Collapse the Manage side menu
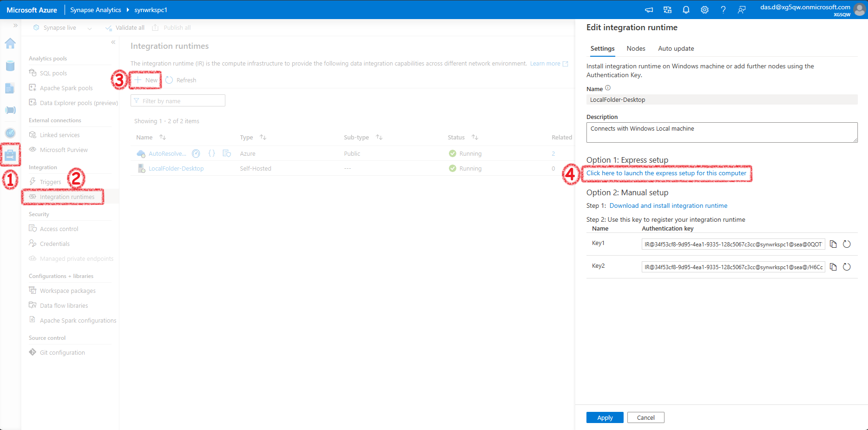 click(113, 42)
